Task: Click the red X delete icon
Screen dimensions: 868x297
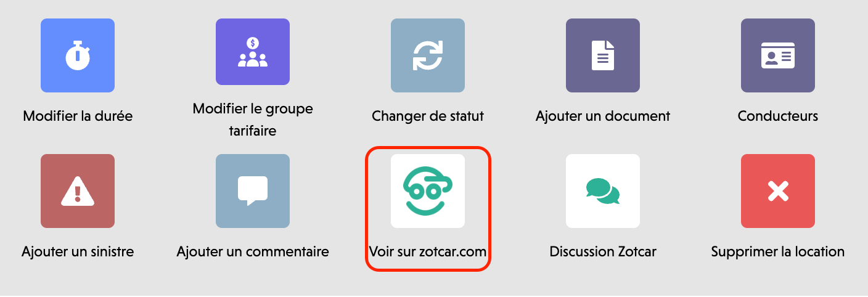Action: click(778, 191)
